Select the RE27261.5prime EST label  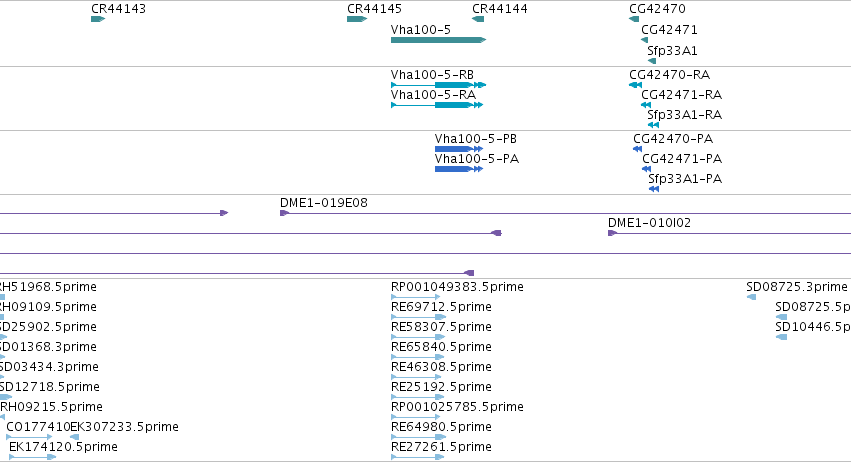tap(441, 448)
